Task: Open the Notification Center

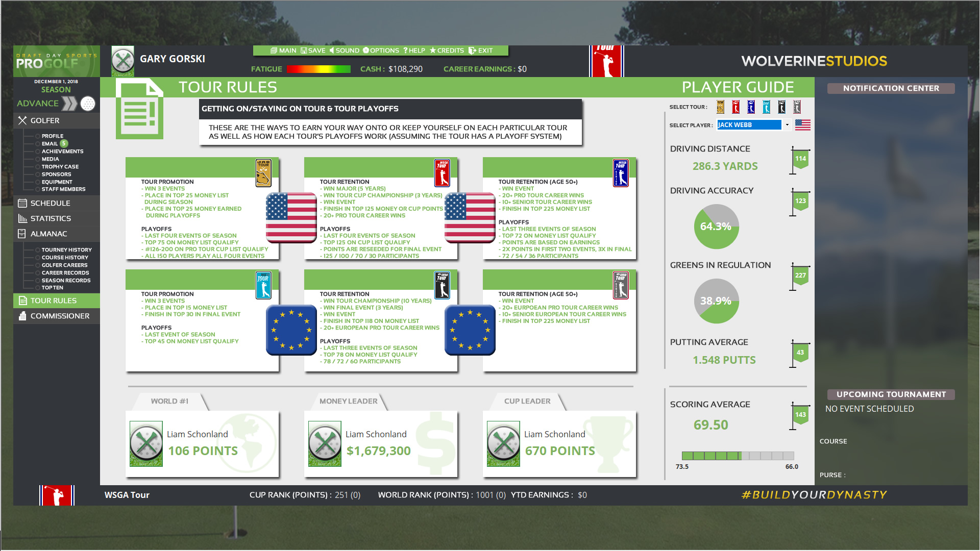Action: point(891,88)
